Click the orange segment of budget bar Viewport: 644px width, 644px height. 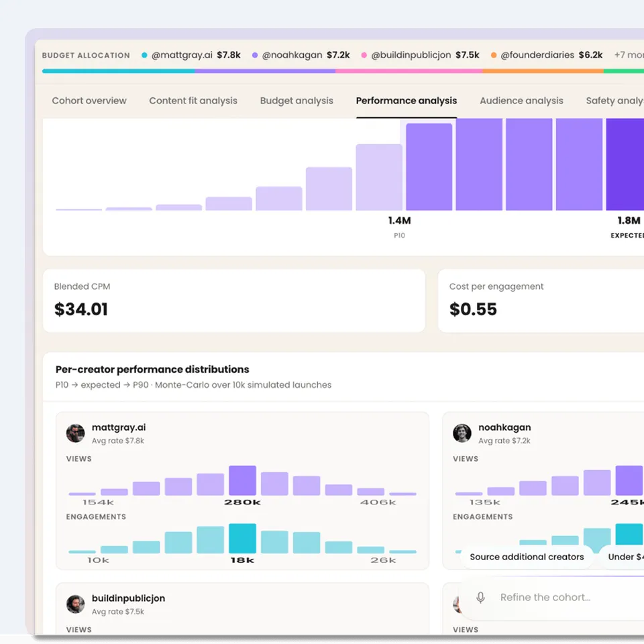tap(543, 71)
